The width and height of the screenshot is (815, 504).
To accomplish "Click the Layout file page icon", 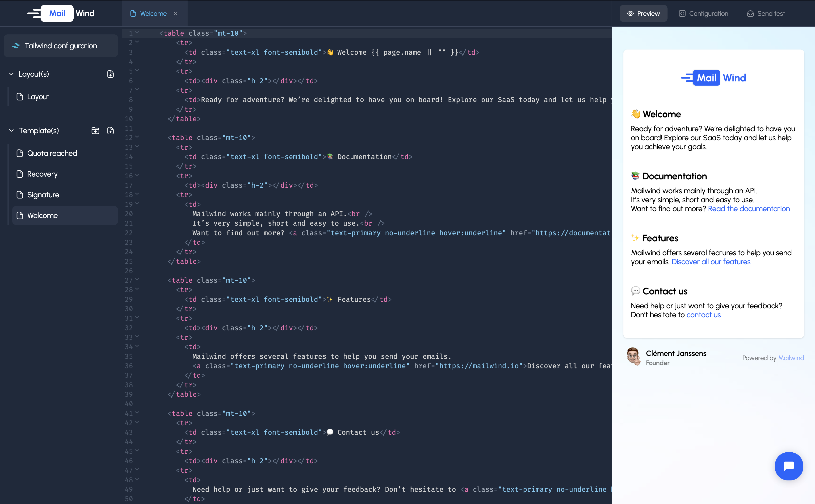I will tap(20, 97).
